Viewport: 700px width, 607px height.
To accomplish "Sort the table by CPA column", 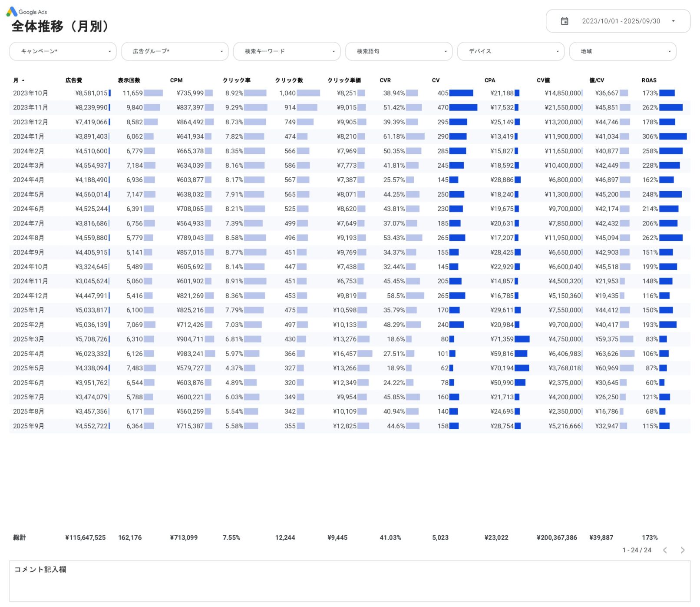I will coord(490,80).
